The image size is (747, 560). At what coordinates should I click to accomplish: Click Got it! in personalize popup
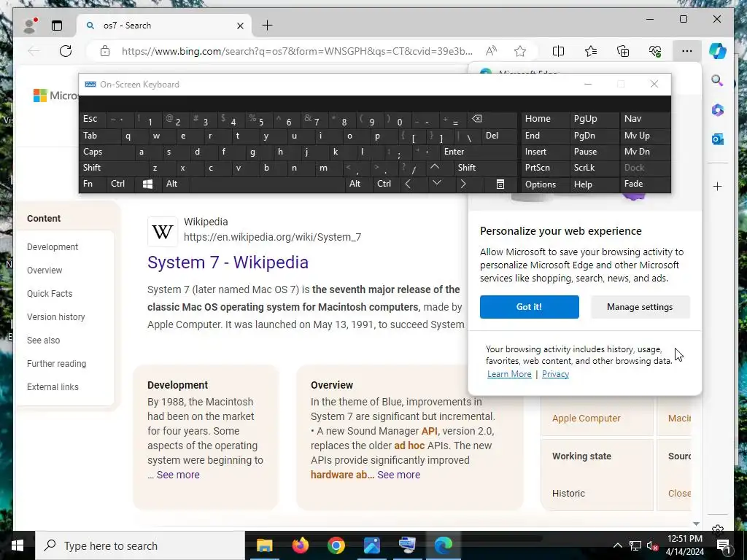(x=530, y=307)
